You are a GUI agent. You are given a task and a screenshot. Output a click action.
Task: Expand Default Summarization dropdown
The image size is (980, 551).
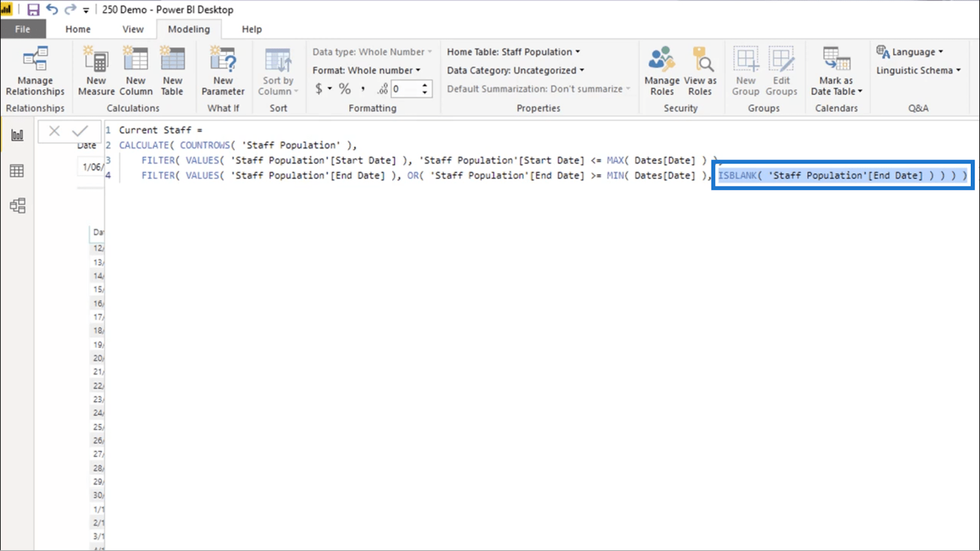538,89
